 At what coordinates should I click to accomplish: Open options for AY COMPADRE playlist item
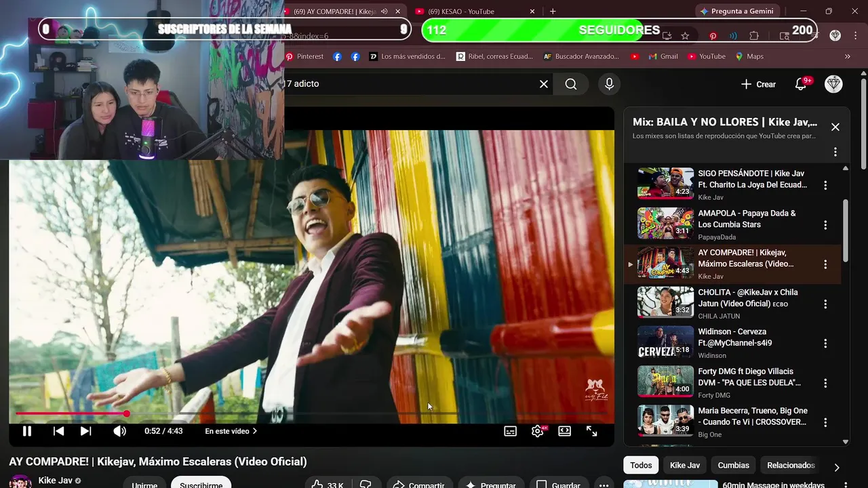[825, 264]
